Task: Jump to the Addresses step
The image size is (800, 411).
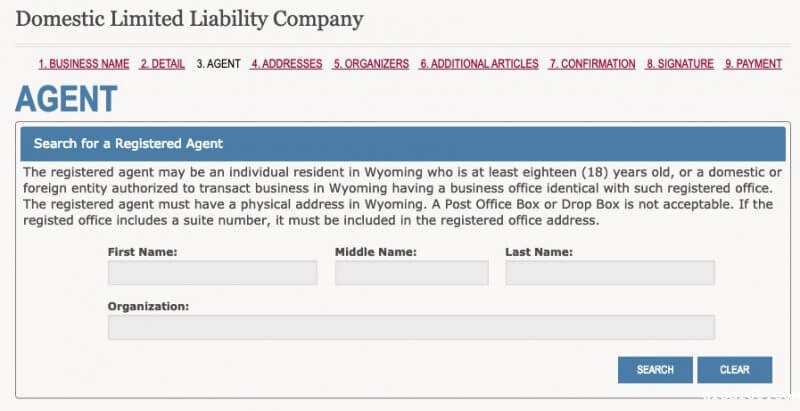Action: point(286,64)
